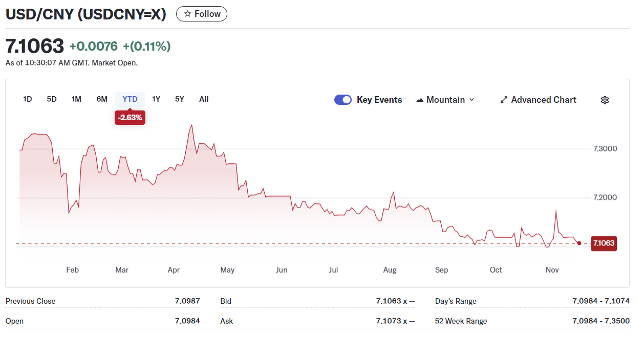Select the 5D time range tab
The width and height of the screenshot is (644, 337).
coord(52,99)
